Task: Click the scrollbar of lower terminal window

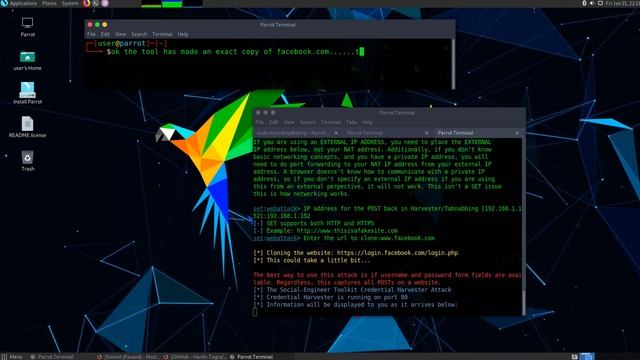Action: click(x=524, y=302)
